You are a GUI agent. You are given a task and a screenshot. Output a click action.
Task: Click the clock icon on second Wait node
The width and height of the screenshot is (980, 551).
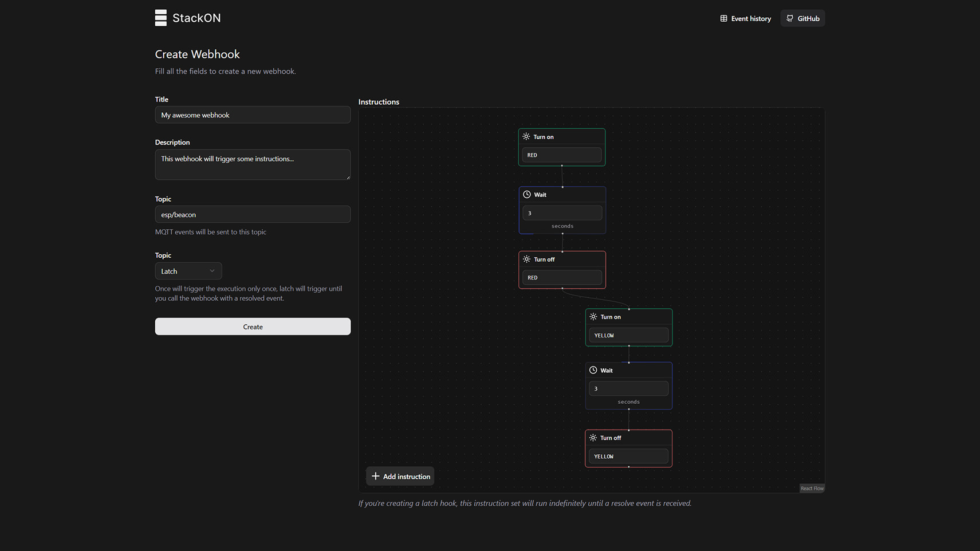pos(593,371)
